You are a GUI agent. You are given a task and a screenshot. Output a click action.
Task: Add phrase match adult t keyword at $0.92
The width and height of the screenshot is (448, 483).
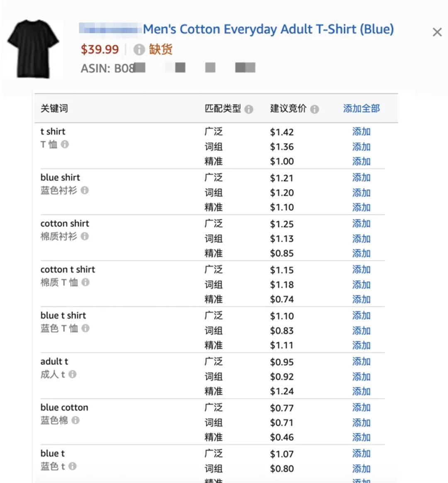pos(361,377)
